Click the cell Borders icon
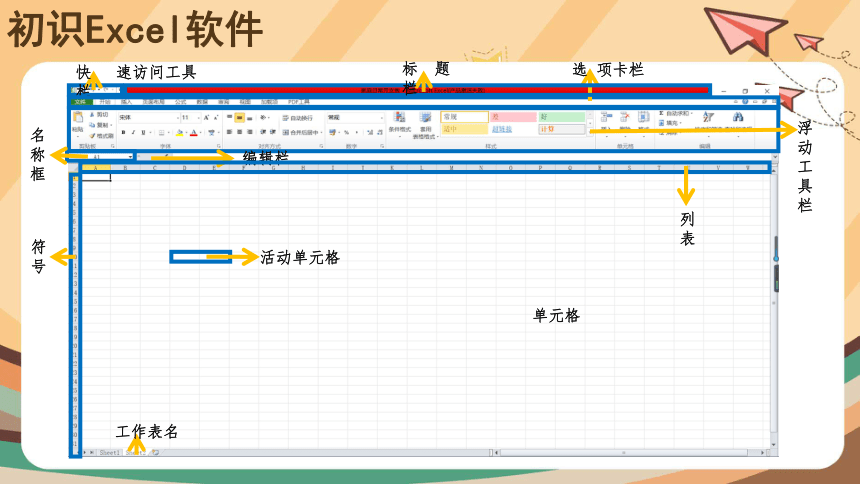Image resolution: width=860 pixels, height=484 pixels. [x=161, y=132]
